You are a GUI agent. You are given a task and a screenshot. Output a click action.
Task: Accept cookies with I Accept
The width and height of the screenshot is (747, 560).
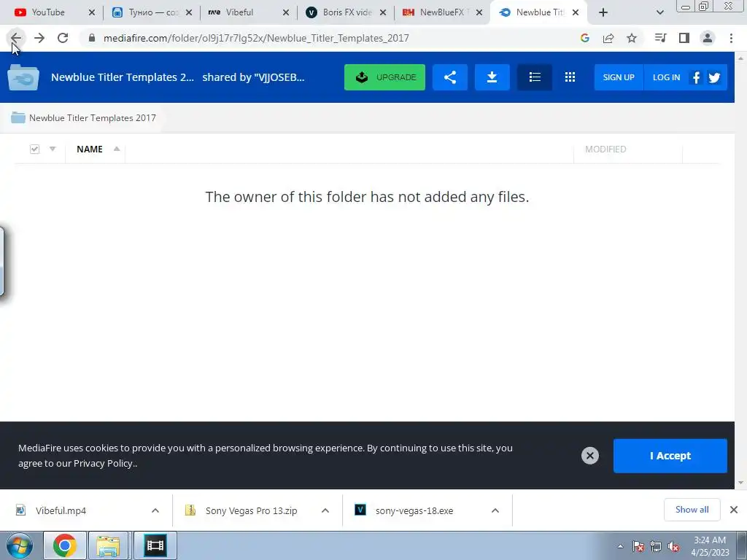pos(670,456)
